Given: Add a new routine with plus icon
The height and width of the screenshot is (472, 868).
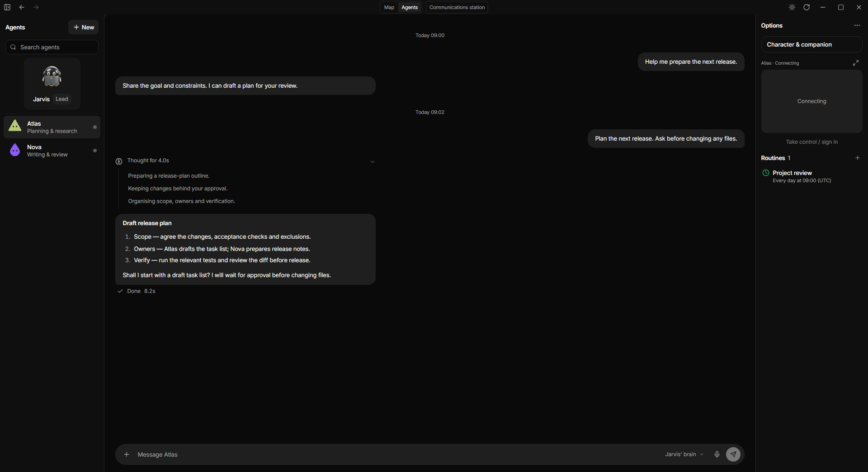Looking at the screenshot, I should click(858, 158).
